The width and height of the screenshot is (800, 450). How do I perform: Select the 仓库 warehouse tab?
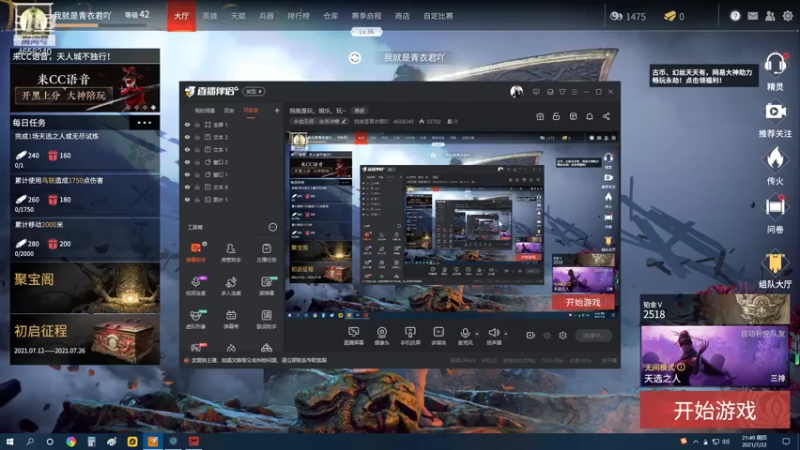tap(331, 16)
